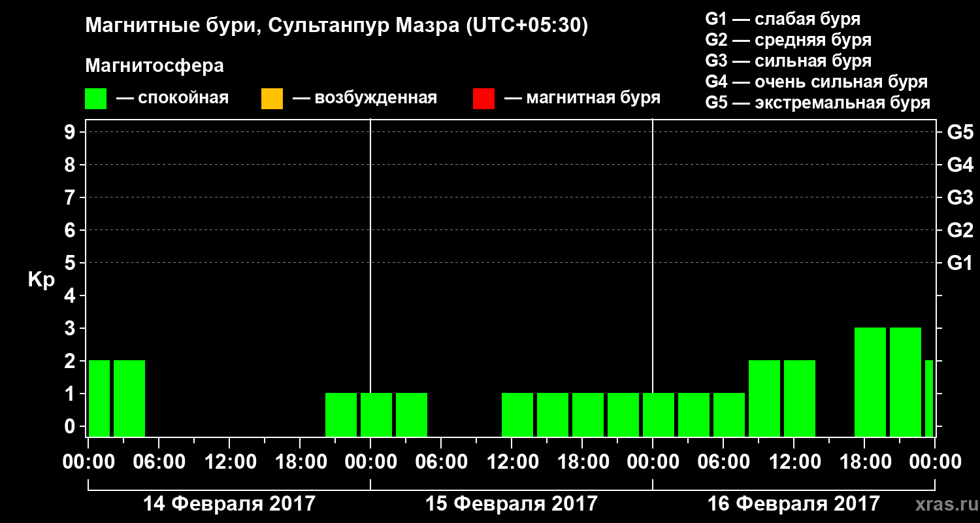Click the orange «возбужденная» legend swatch

(272, 99)
